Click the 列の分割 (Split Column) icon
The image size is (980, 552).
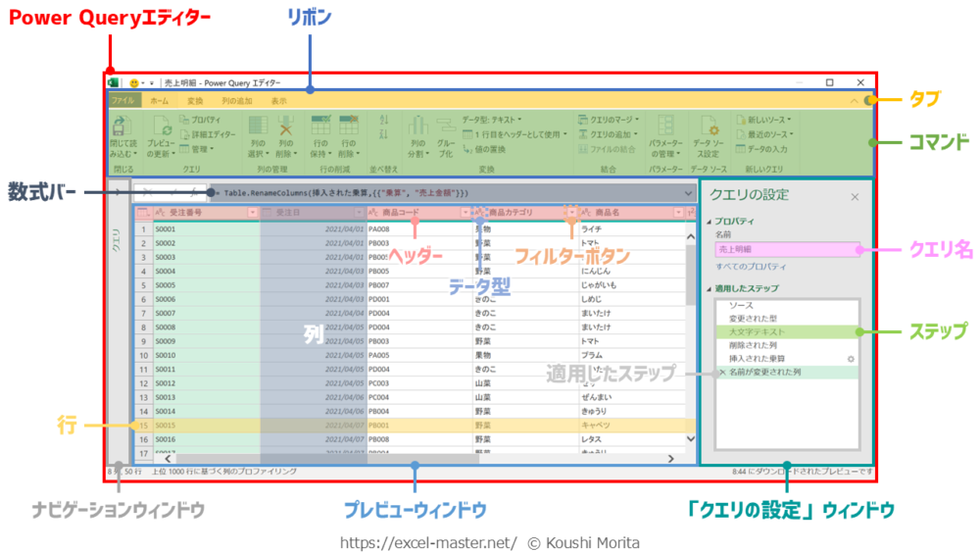418,126
